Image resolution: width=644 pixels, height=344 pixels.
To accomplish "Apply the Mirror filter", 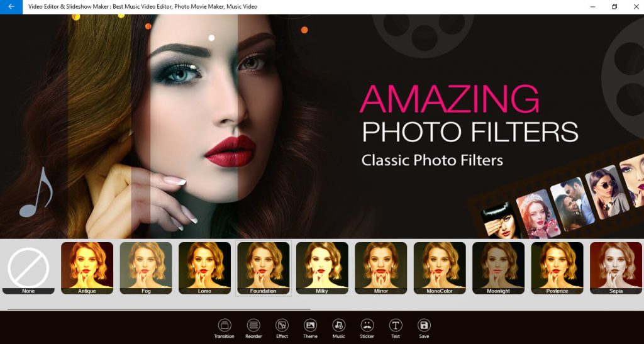I will click(380, 268).
